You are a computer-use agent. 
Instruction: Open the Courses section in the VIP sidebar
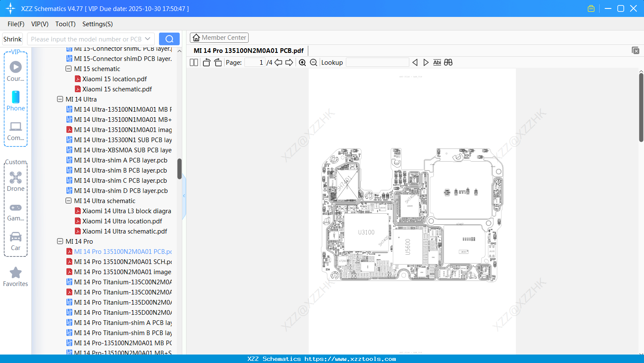coord(16,71)
